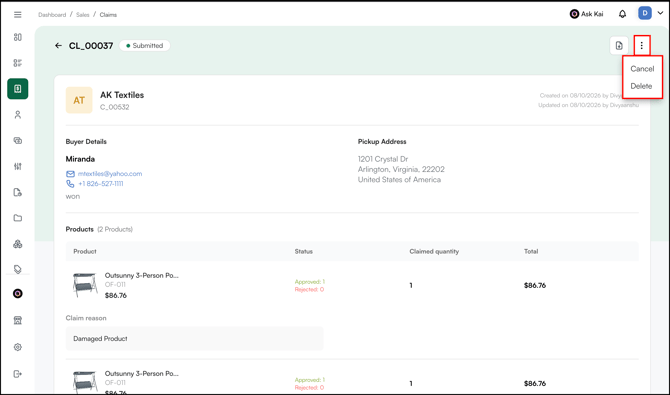Open the dashboard grid icon in sidebar
This screenshot has height=395, width=670.
(18, 37)
